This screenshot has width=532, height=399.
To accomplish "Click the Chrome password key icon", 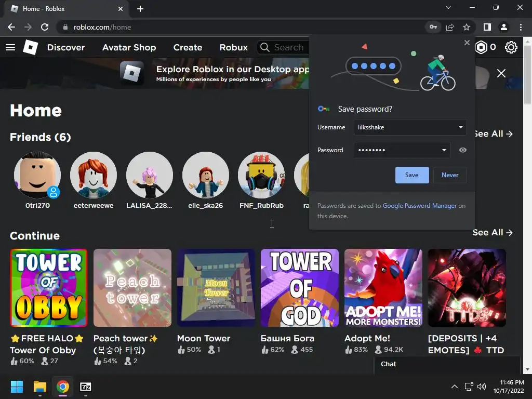I will [x=433, y=27].
